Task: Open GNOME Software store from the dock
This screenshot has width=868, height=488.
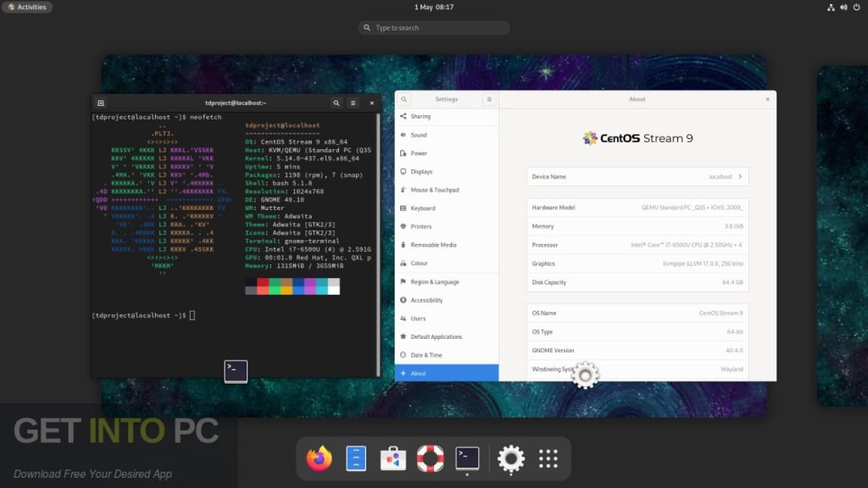Action: point(393,457)
